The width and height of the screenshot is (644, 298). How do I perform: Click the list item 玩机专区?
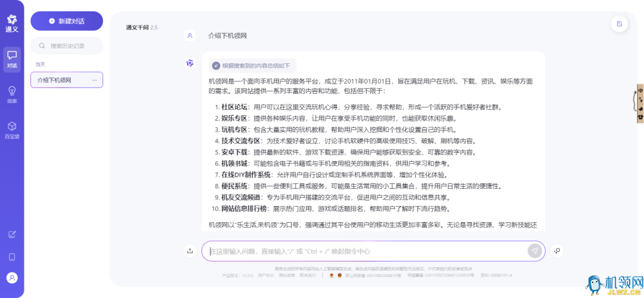click(234, 130)
